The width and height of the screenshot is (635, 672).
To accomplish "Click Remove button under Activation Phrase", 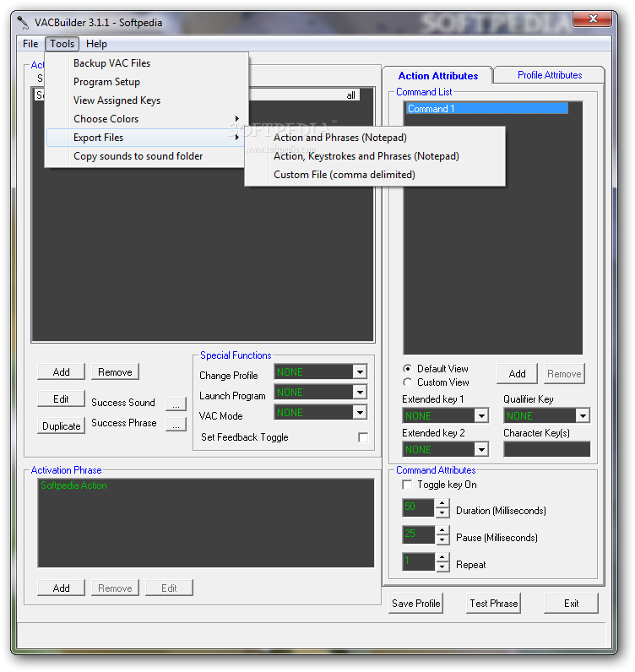I will [x=115, y=588].
